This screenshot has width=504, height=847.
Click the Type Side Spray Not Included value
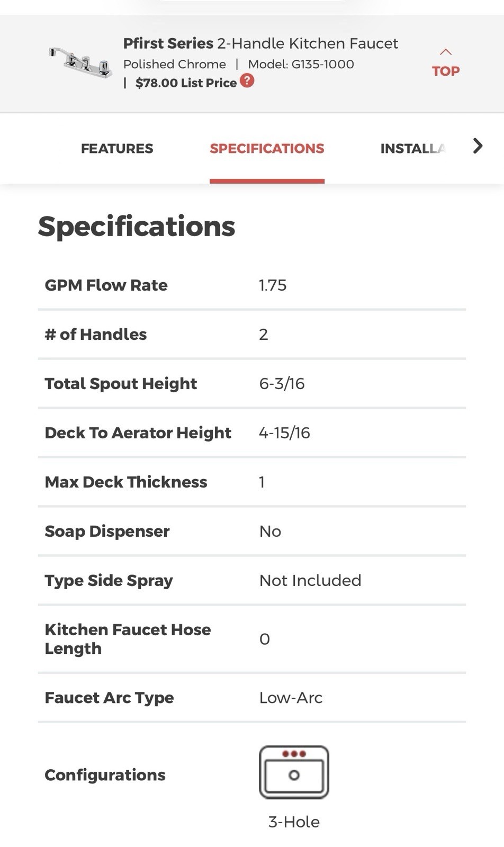tap(310, 581)
